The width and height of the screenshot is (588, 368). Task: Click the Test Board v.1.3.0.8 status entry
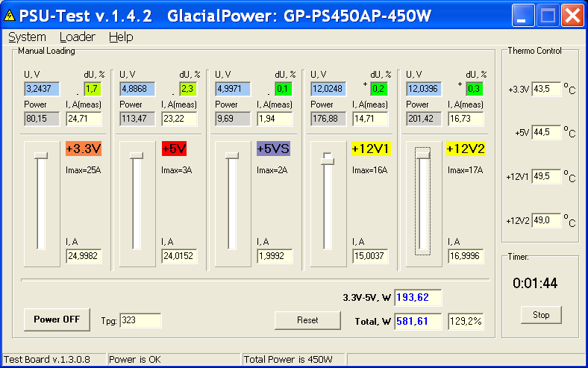pos(54,359)
